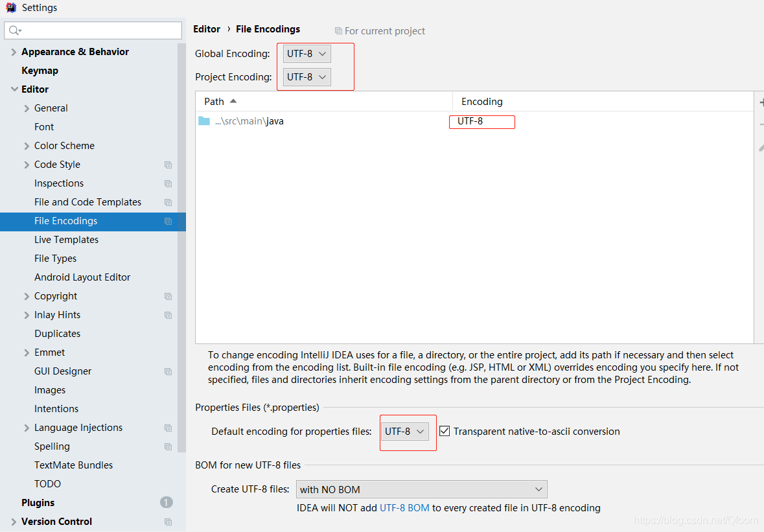This screenshot has width=764, height=532.
Task: Open Duplicates settings
Action: (57, 334)
